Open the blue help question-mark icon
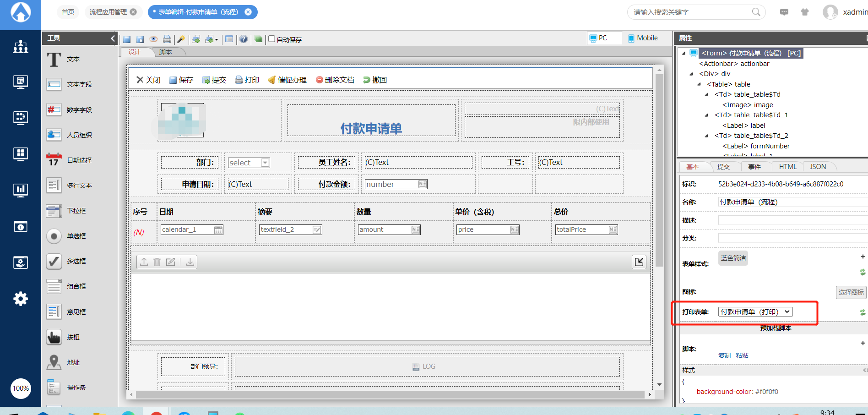 tap(244, 39)
